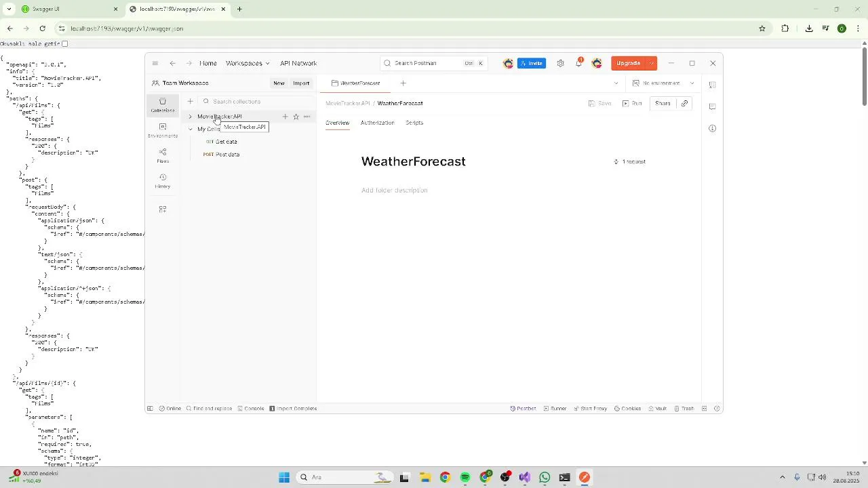
Task: Open Postbot in footer
Action: (x=523, y=409)
